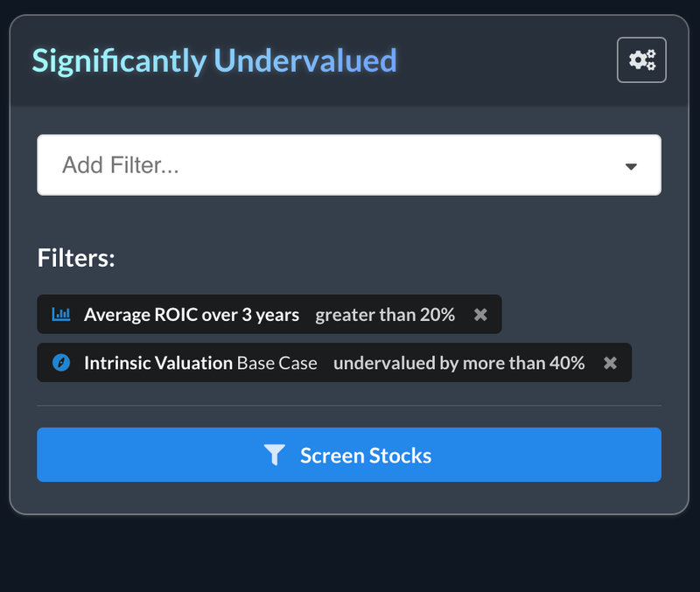The height and width of the screenshot is (592, 700).
Task: Click the bar chart icon on ROIC filter
Action: [x=60, y=314]
